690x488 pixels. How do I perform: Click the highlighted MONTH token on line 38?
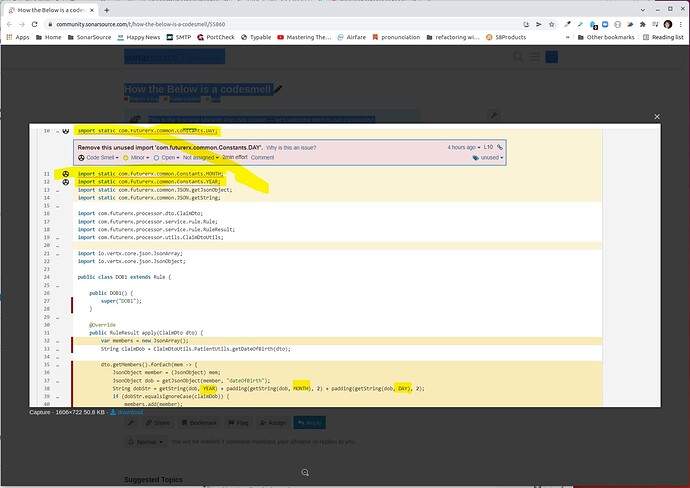301,388
